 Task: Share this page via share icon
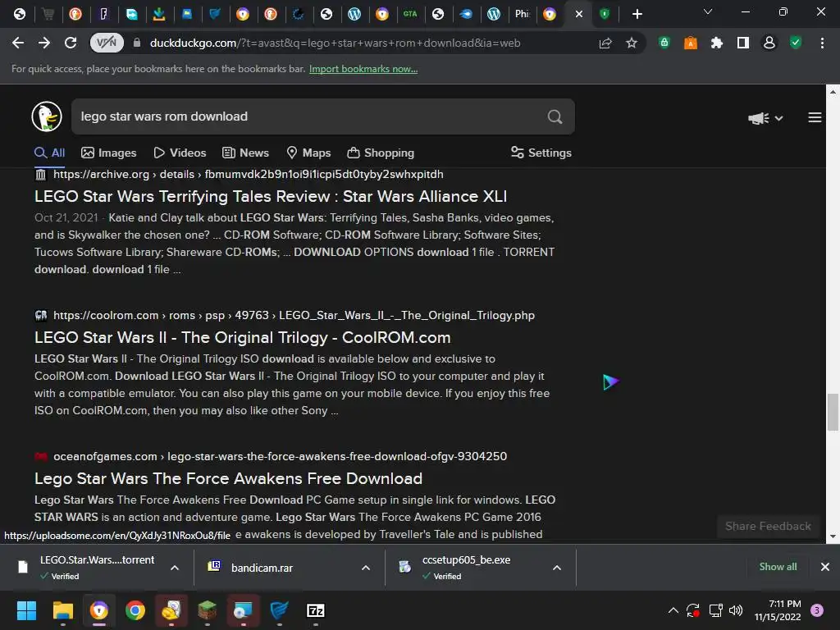(x=605, y=43)
